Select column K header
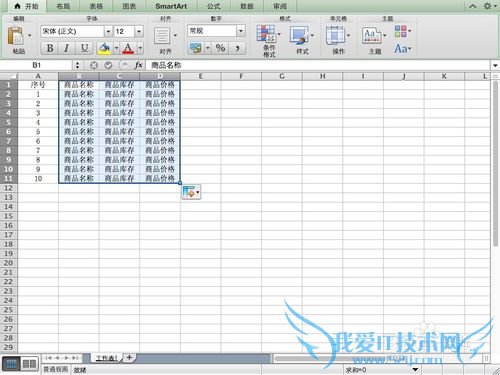Viewport: 500px width, 375px height. (444, 76)
